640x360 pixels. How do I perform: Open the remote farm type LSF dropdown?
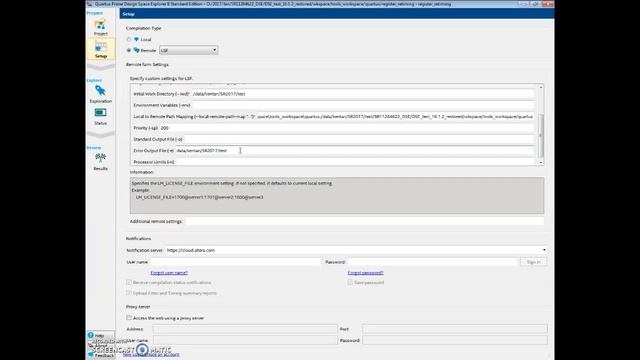pyautogui.click(x=189, y=50)
